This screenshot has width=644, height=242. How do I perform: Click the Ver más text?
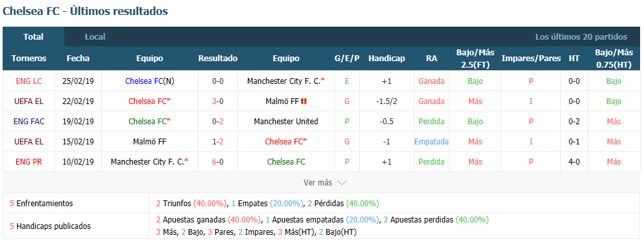pos(317,182)
